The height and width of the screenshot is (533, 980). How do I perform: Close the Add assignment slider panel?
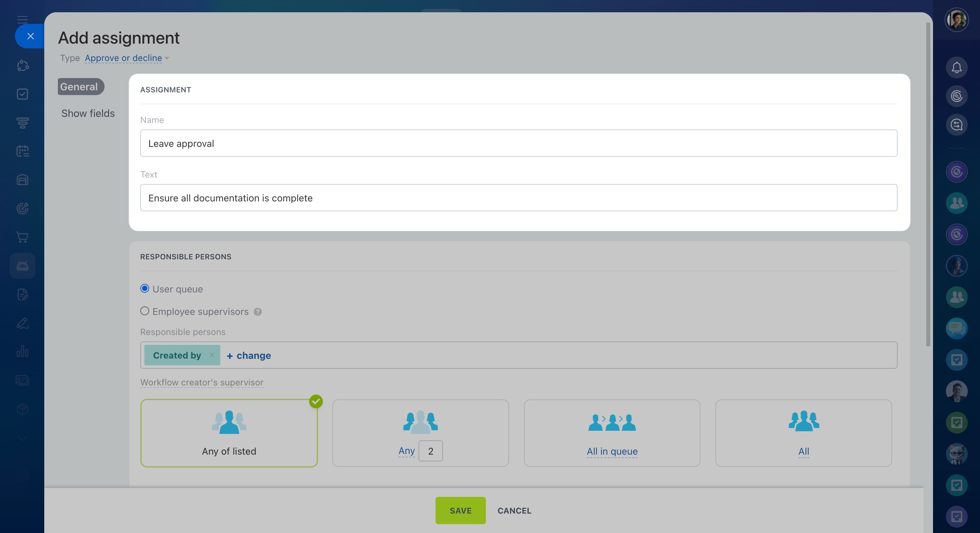[x=30, y=36]
